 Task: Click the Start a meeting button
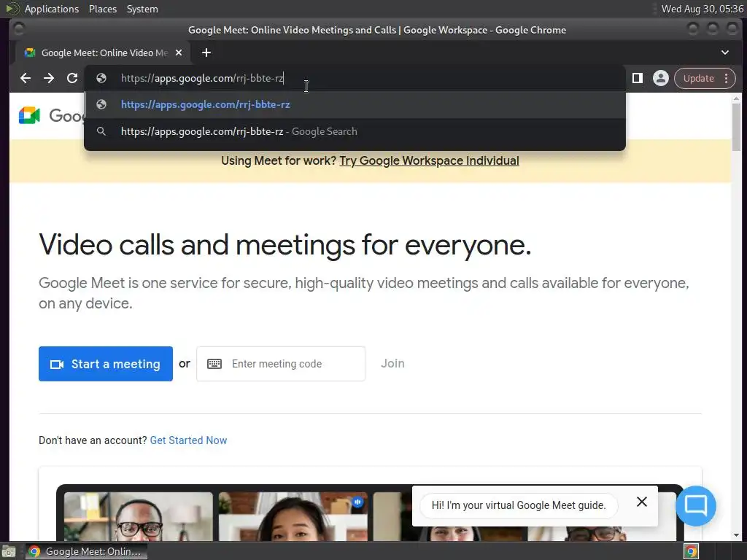tap(106, 364)
